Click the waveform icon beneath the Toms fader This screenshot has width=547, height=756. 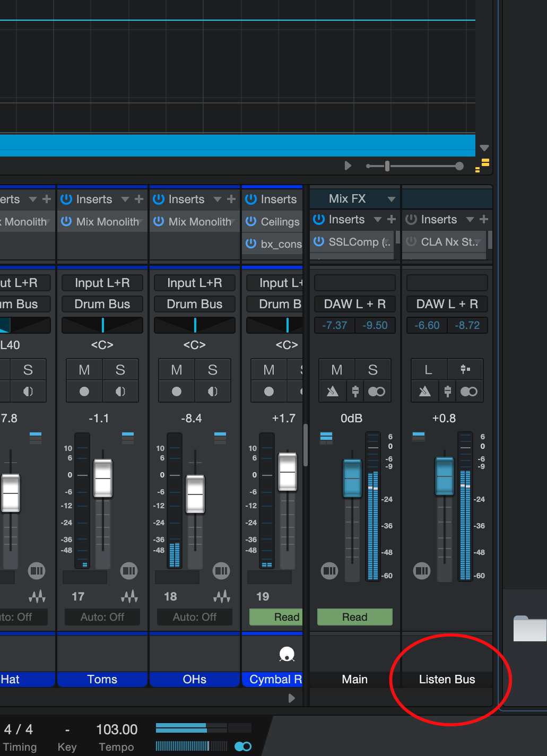129,596
